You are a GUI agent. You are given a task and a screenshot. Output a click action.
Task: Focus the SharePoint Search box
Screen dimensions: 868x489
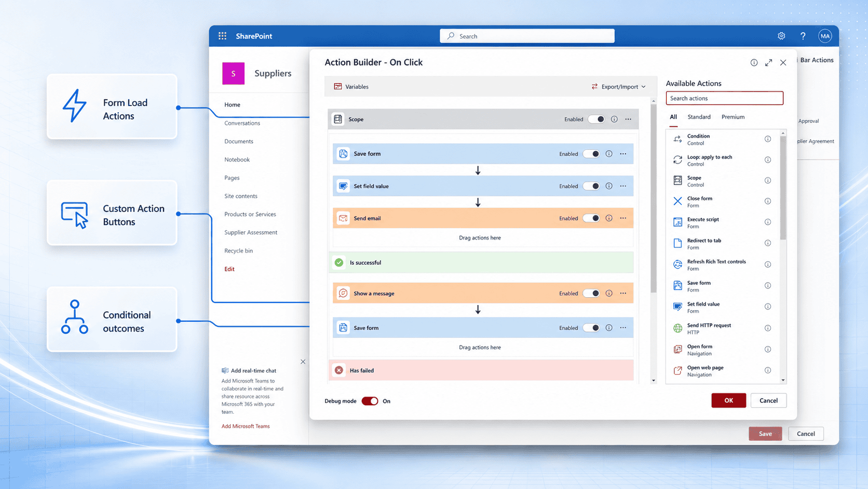[527, 36]
